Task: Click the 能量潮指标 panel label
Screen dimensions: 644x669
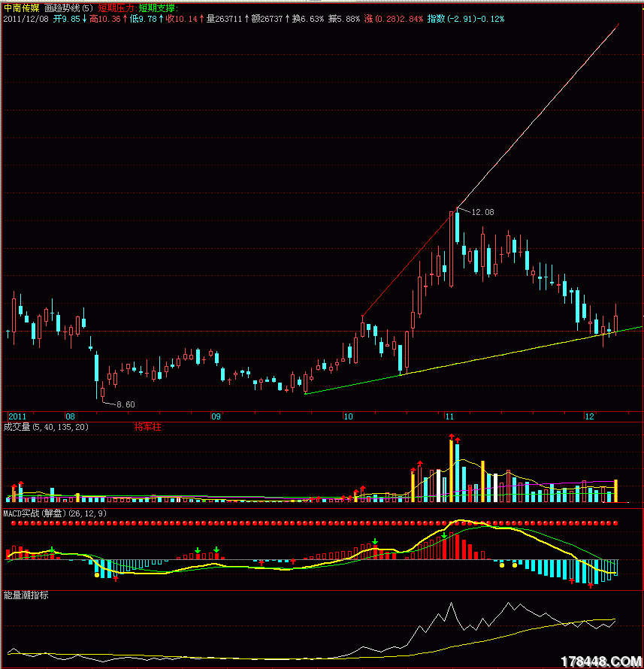Action: coord(26,595)
